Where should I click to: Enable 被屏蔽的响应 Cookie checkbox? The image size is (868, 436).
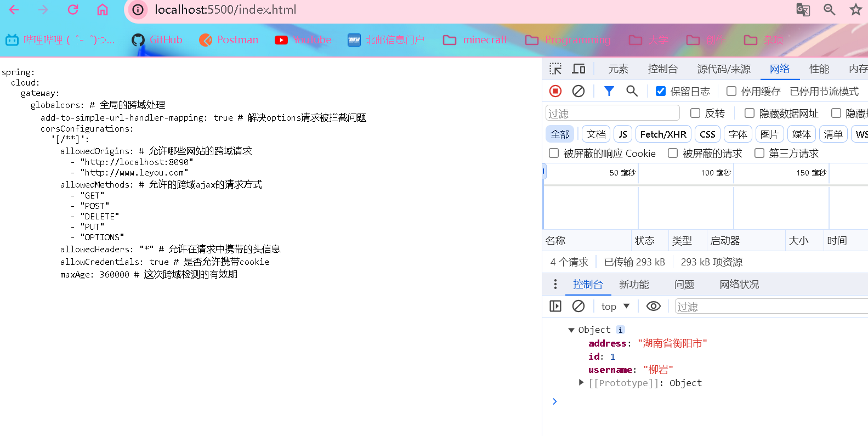coord(554,153)
